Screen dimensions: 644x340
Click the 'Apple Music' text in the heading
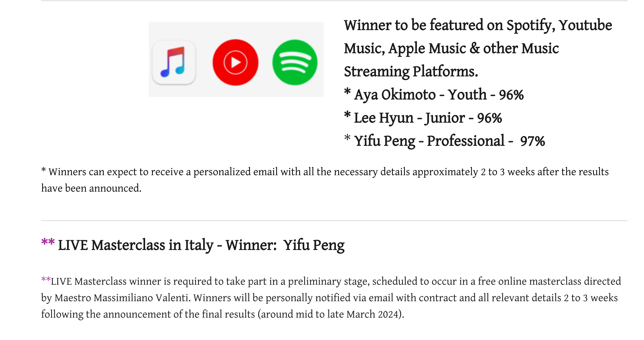tap(427, 48)
